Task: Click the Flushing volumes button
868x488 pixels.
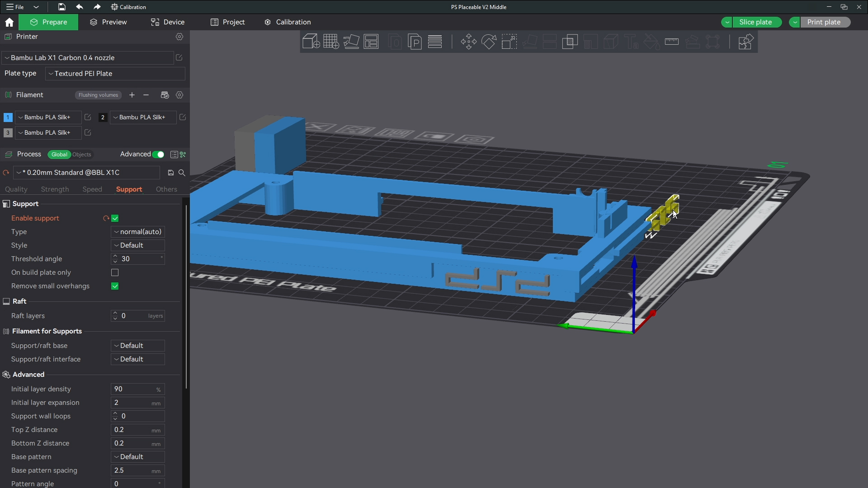Action: (x=98, y=95)
